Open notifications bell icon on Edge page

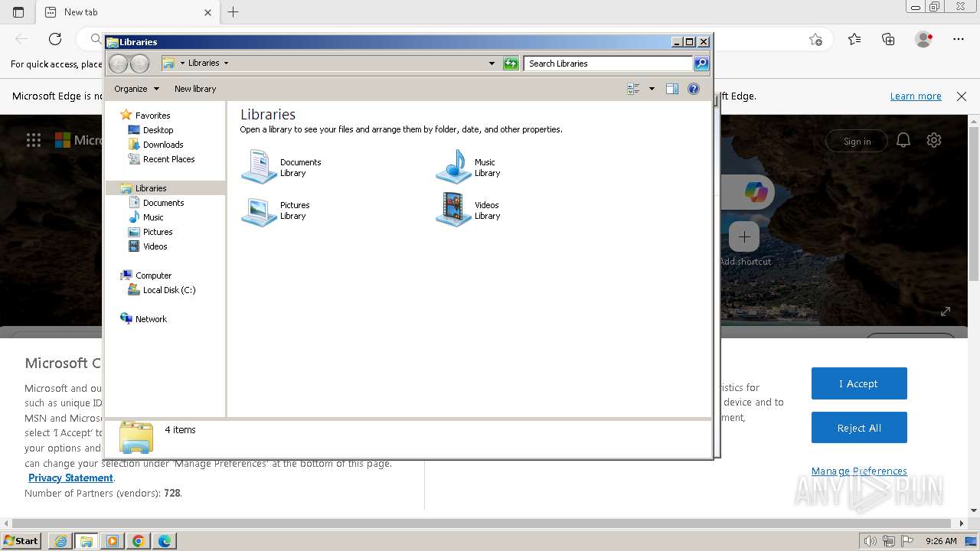[903, 140]
